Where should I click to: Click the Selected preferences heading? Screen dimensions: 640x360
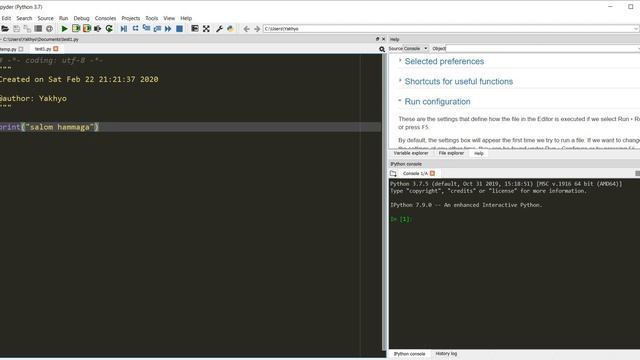[x=444, y=61]
